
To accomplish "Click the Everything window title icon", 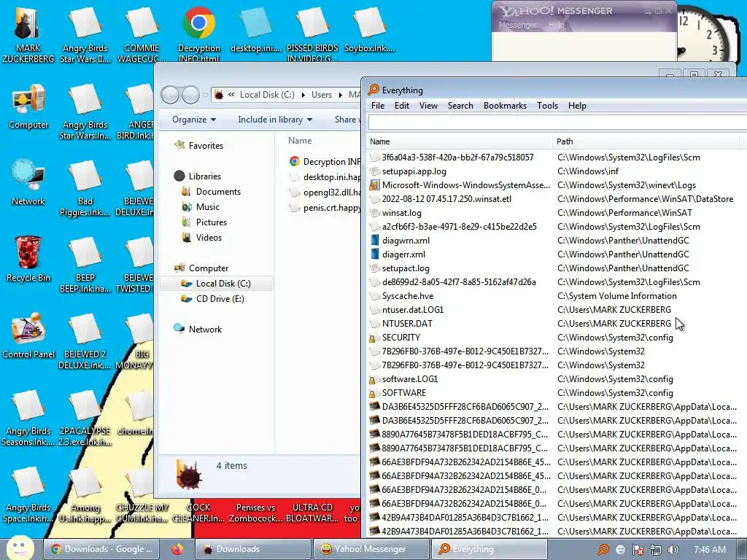I will point(373,90).
